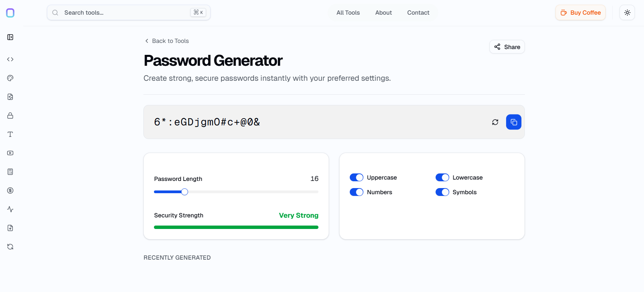This screenshot has width=644, height=292.
Task: Switch theme using the sun icon
Action: (x=627, y=13)
